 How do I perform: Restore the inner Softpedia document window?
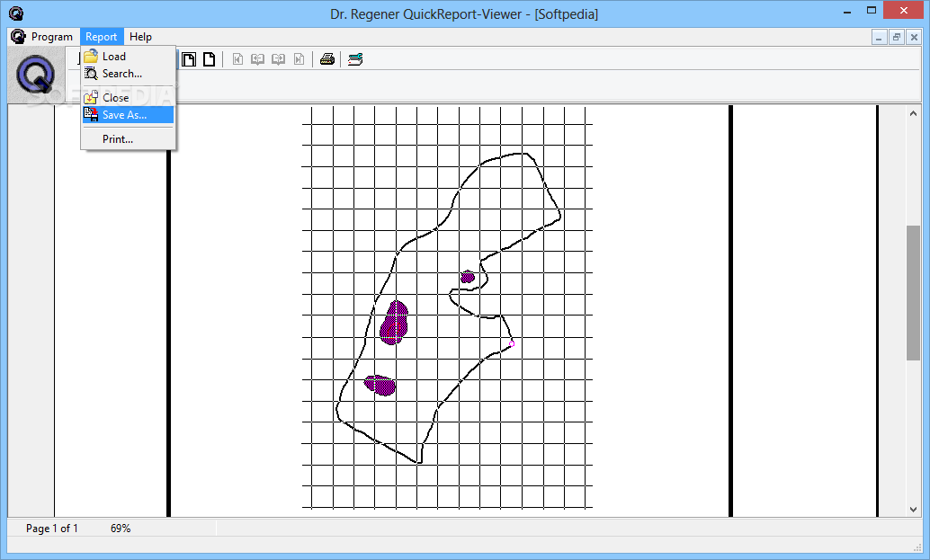point(896,38)
